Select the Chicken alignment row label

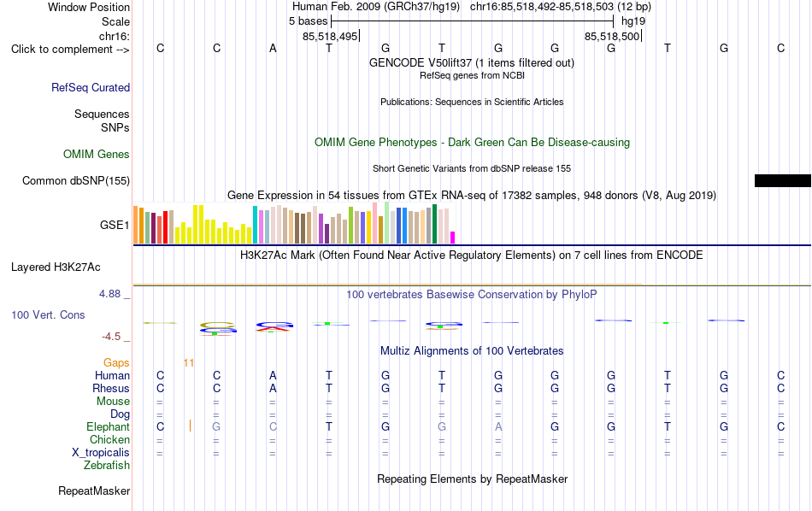click(109, 439)
